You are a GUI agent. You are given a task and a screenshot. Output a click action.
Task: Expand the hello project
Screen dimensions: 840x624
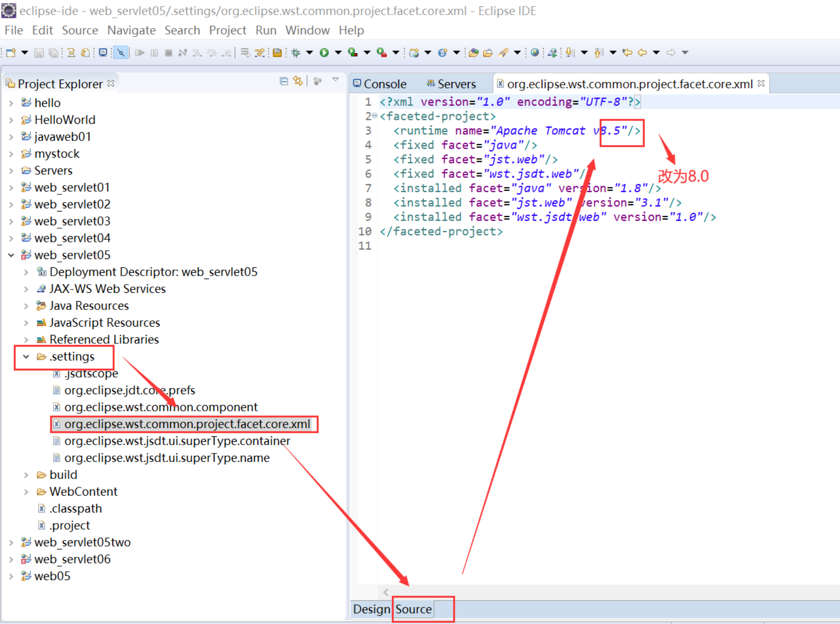pyautogui.click(x=11, y=103)
